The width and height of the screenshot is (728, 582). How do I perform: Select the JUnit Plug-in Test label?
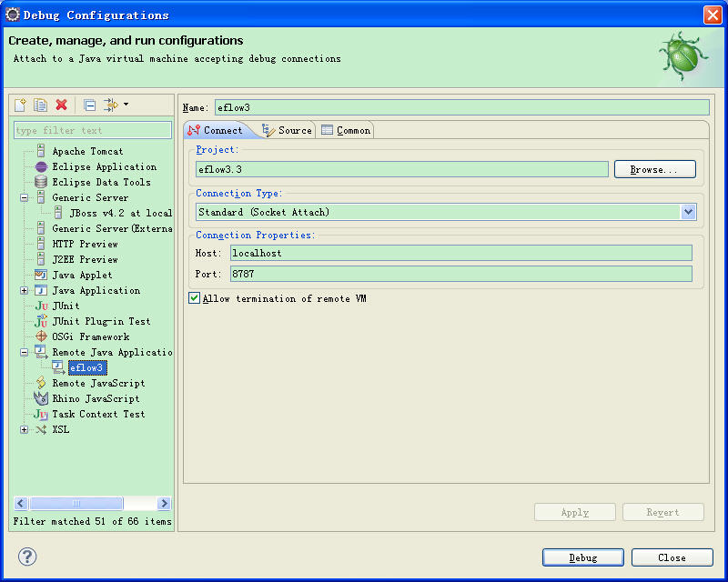(x=101, y=321)
